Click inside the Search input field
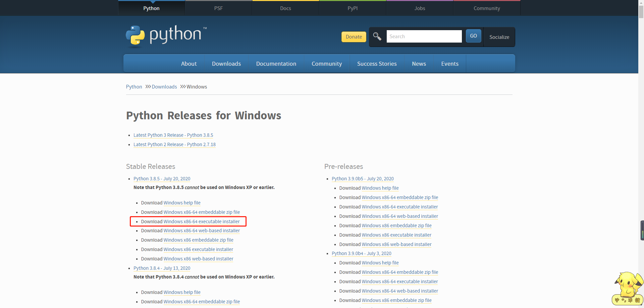The height and width of the screenshot is (308, 644). 424,36
